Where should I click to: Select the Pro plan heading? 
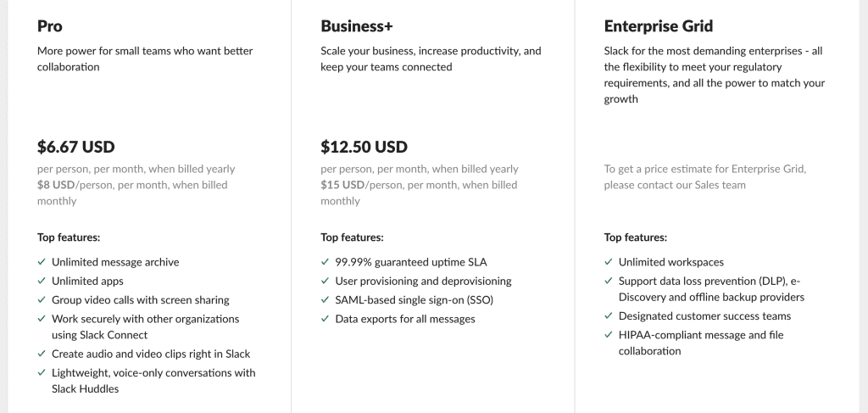pyautogui.click(x=50, y=26)
